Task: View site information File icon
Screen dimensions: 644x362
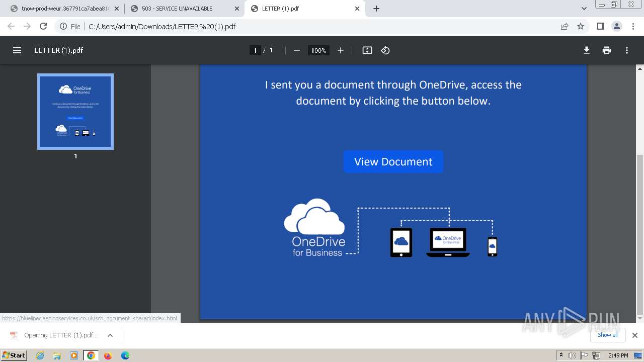Action: [x=70, y=26]
